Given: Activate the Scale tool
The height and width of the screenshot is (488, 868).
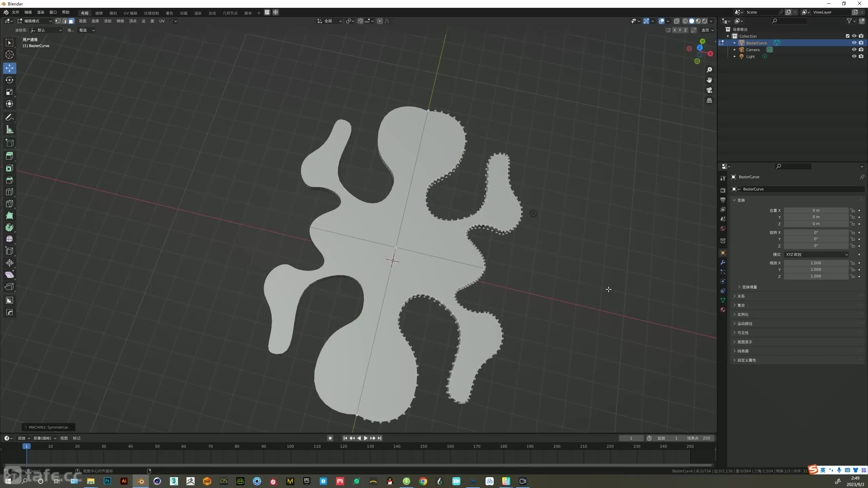Looking at the screenshot, I should pyautogui.click(x=9, y=92).
